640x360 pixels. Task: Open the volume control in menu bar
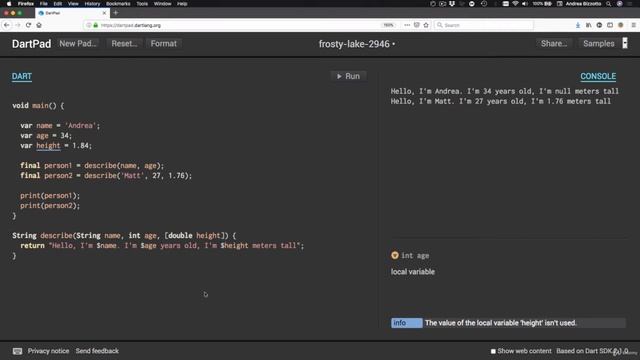[x=525, y=4]
